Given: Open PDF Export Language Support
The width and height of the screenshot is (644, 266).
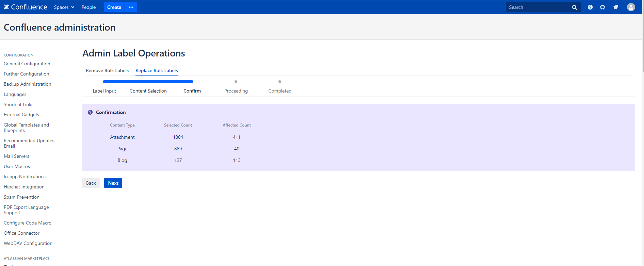Looking at the screenshot, I should (x=26, y=210).
